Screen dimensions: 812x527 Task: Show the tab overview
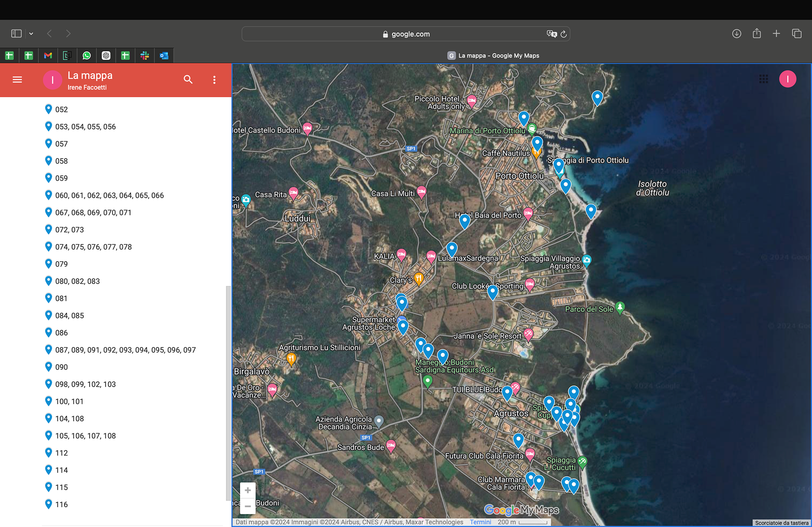tap(797, 33)
